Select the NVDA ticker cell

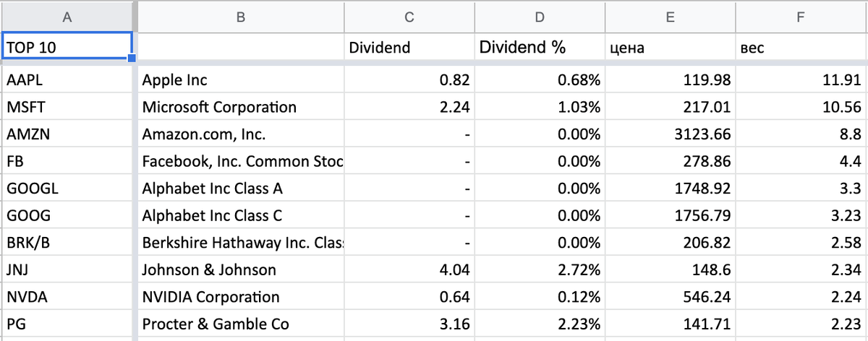(x=67, y=297)
